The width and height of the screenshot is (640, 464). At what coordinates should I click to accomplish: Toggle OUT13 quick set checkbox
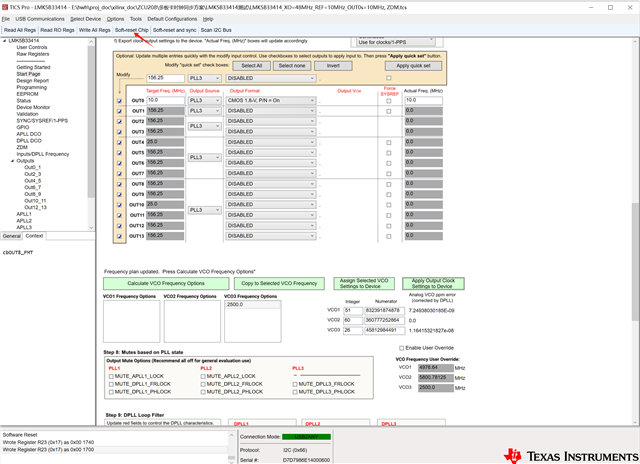120,236
